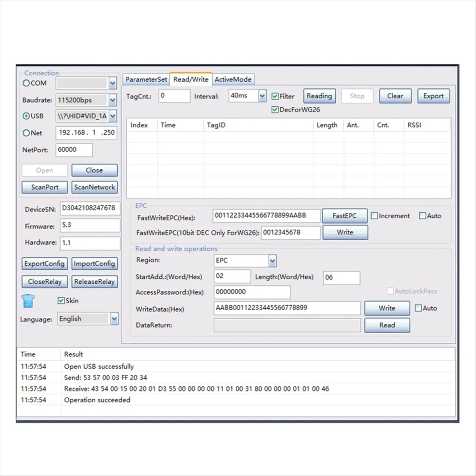The width and height of the screenshot is (476, 476).
Task: Click the ScanNetwork button
Action: pos(94,187)
